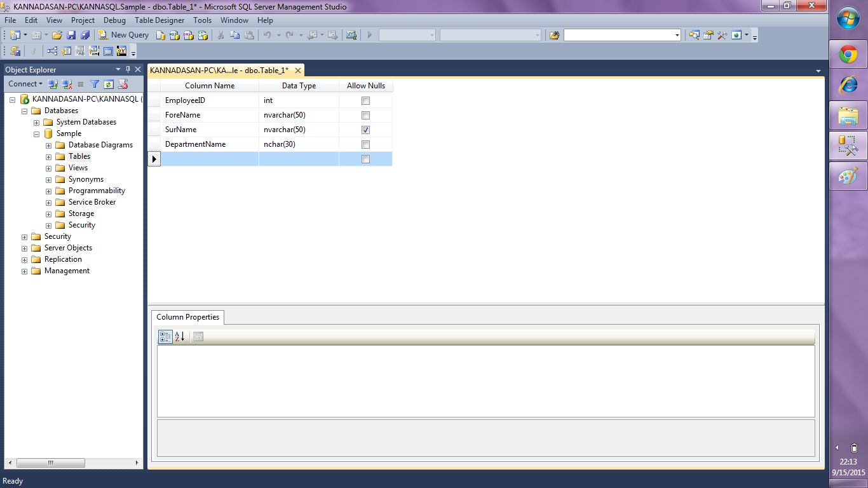Select the Views folder in tree
868x488 pixels.
78,168
